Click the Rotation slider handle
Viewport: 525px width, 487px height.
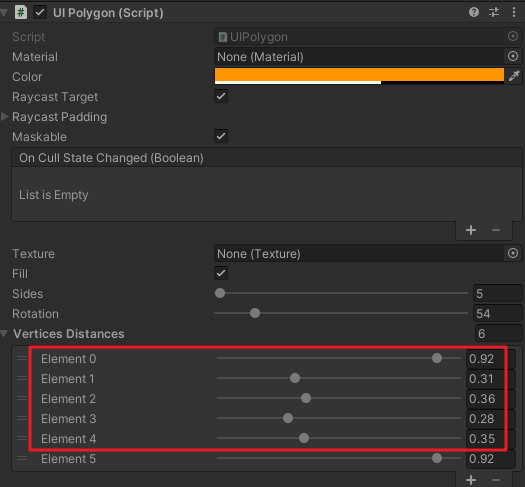pyautogui.click(x=255, y=313)
